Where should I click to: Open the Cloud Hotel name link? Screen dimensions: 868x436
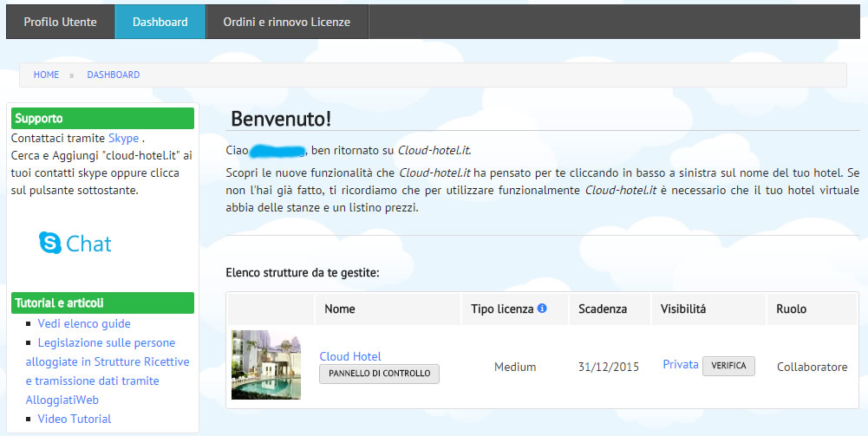pos(350,356)
